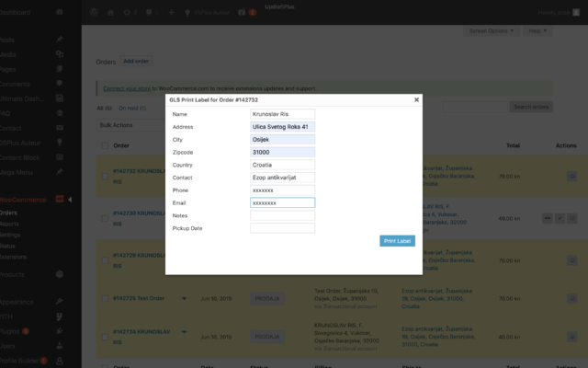Click the WordPress logo in admin bar
The image size is (588, 368).
pos(94,13)
